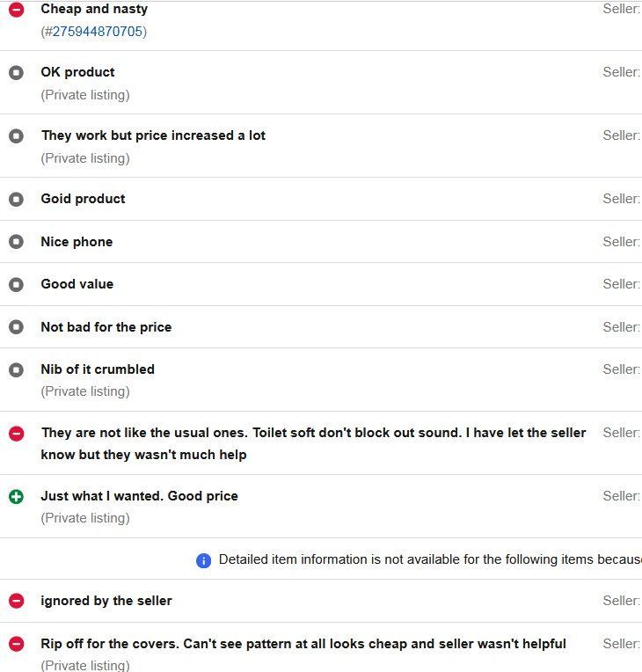Select neutral icon beside Good value
Screen dimensions: 642x672
17,284
